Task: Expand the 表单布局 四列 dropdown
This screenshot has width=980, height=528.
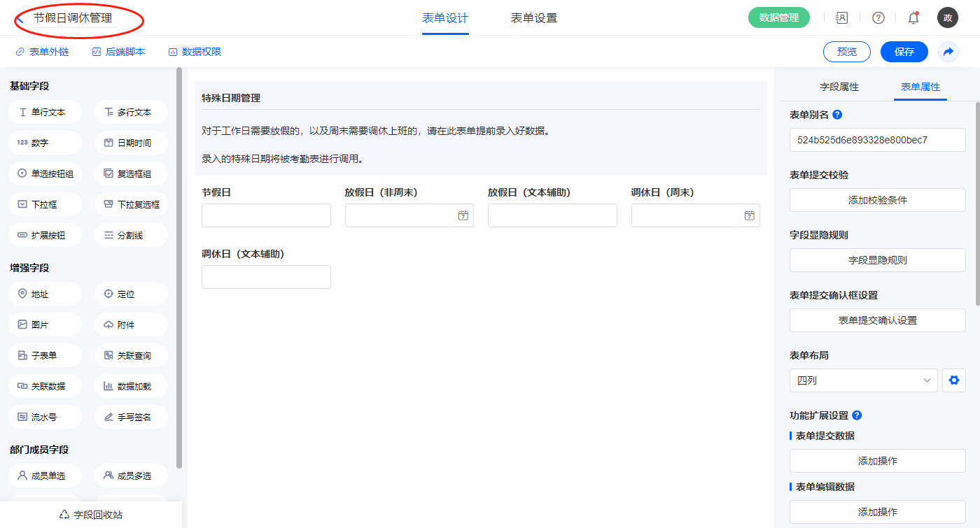Action: [863, 380]
